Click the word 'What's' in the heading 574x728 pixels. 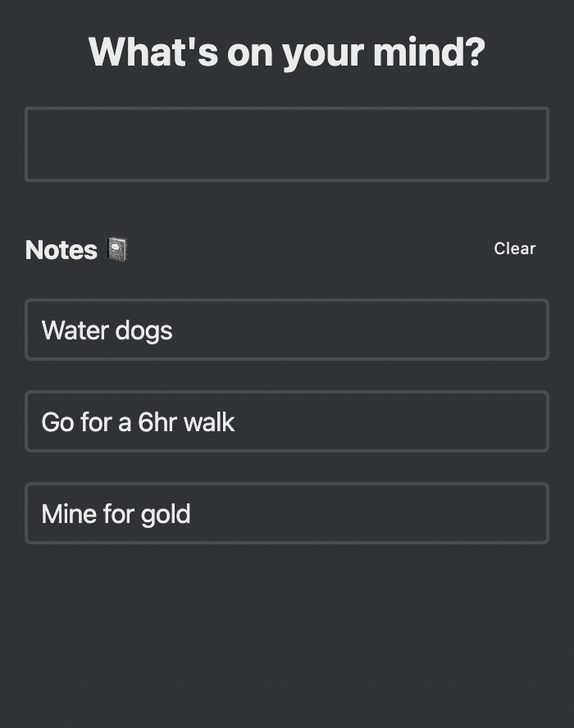(x=153, y=52)
